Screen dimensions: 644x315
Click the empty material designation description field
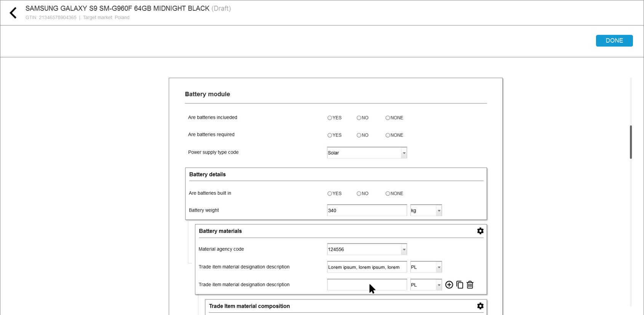coord(366,285)
